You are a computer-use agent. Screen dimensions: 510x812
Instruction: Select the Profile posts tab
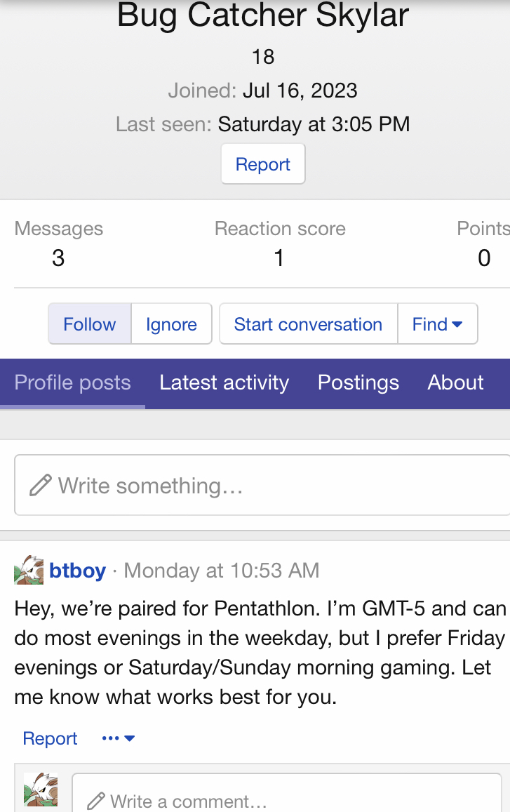coord(72,382)
